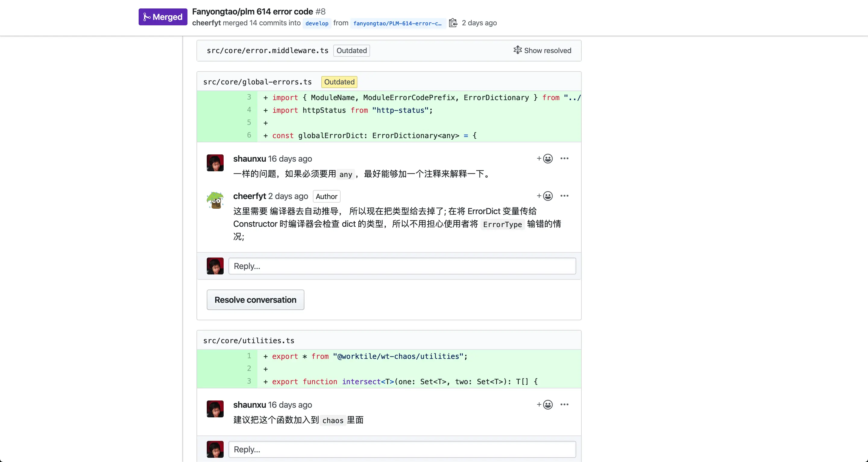868x462 pixels.
Task: Click the avatar beside the global-errors.ts Reply field
Action: 215,266
